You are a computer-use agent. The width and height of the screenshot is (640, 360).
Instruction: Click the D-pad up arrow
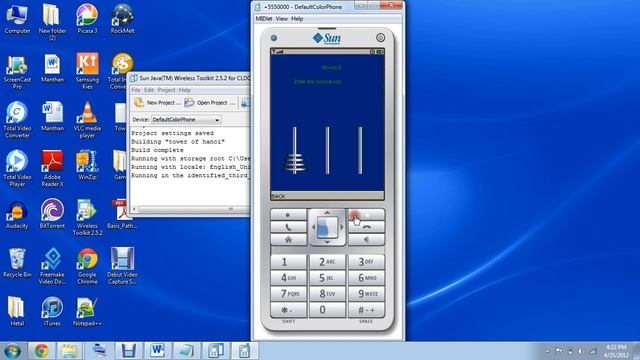click(327, 213)
